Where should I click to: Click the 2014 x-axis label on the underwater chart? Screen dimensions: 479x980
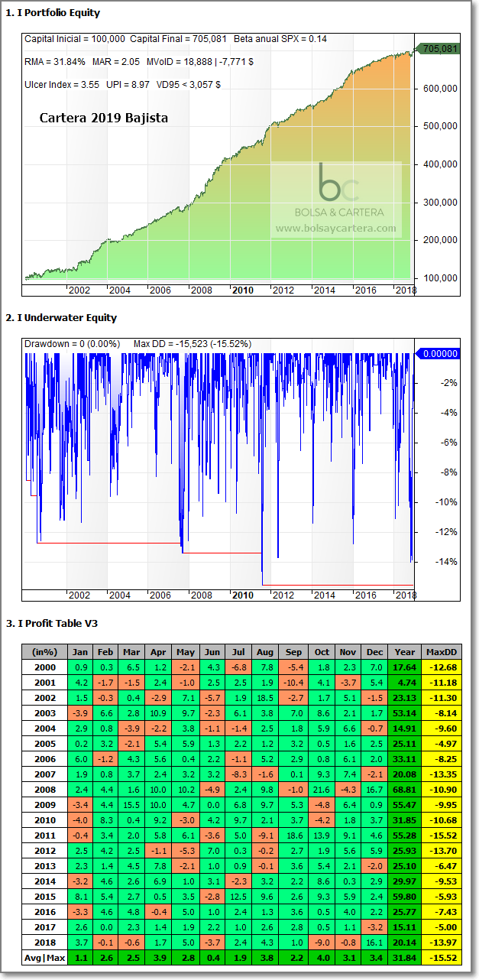click(325, 595)
